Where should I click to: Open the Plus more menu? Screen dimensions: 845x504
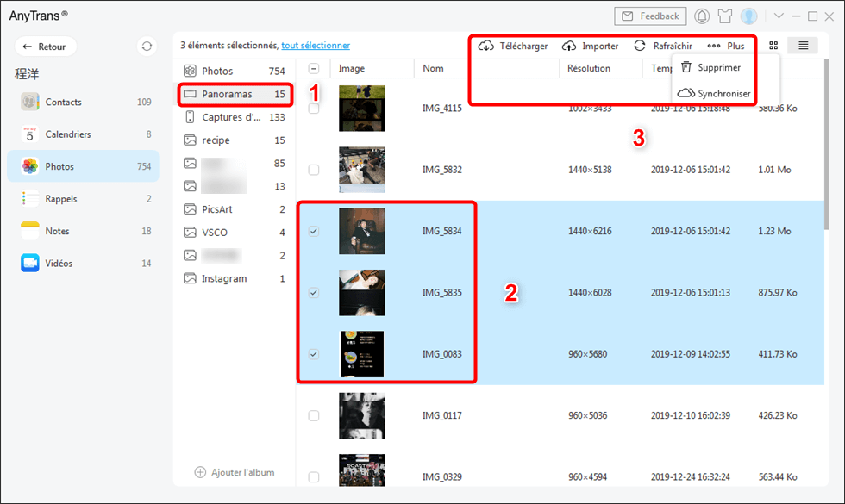click(x=726, y=47)
